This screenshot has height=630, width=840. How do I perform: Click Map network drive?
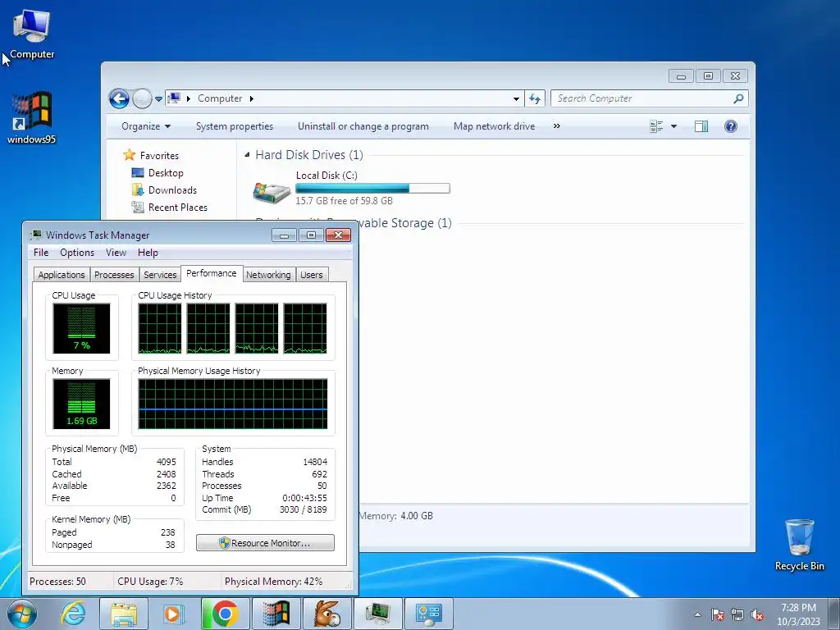point(494,126)
